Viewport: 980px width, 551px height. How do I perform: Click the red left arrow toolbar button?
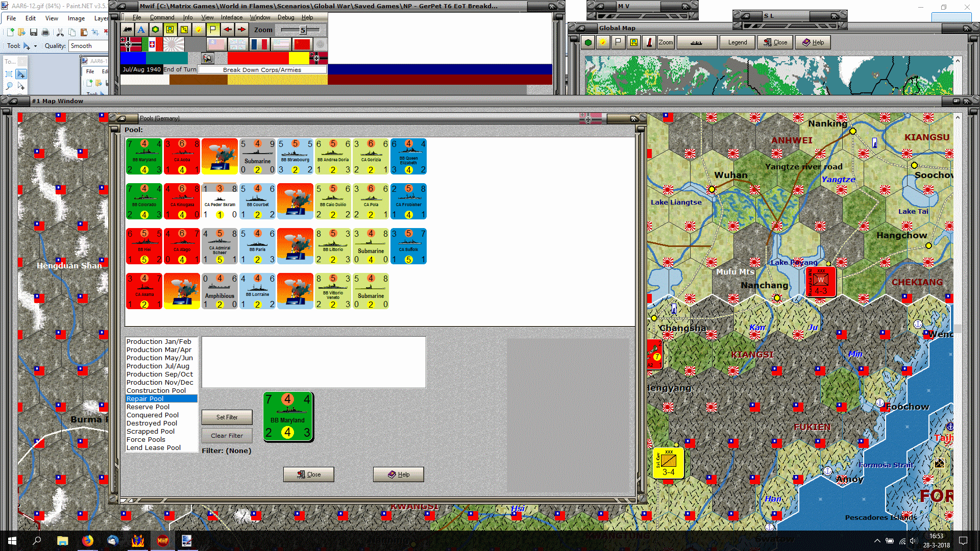(x=227, y=30)
